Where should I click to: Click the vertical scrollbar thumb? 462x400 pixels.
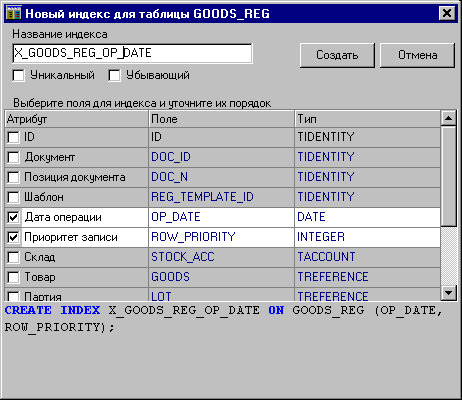click(449, 176)
